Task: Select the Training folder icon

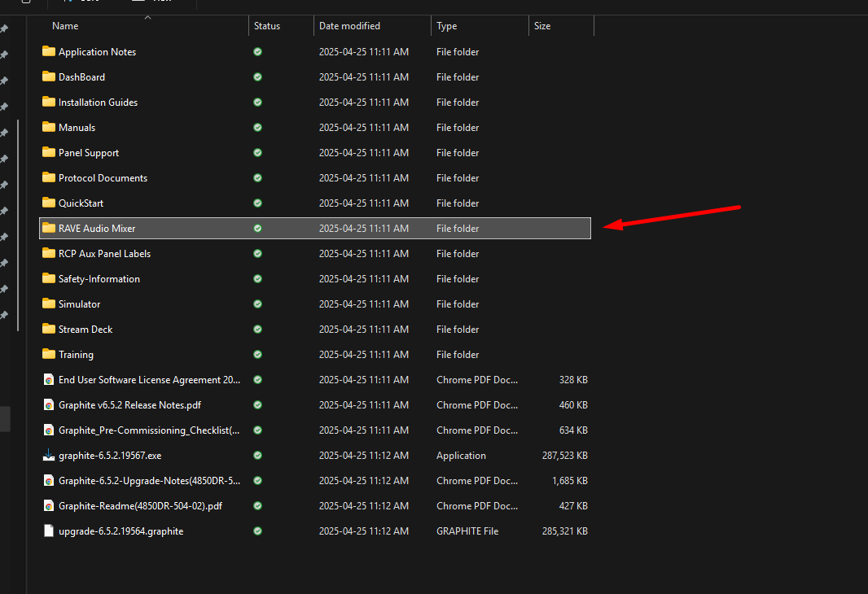Action: 49,354
